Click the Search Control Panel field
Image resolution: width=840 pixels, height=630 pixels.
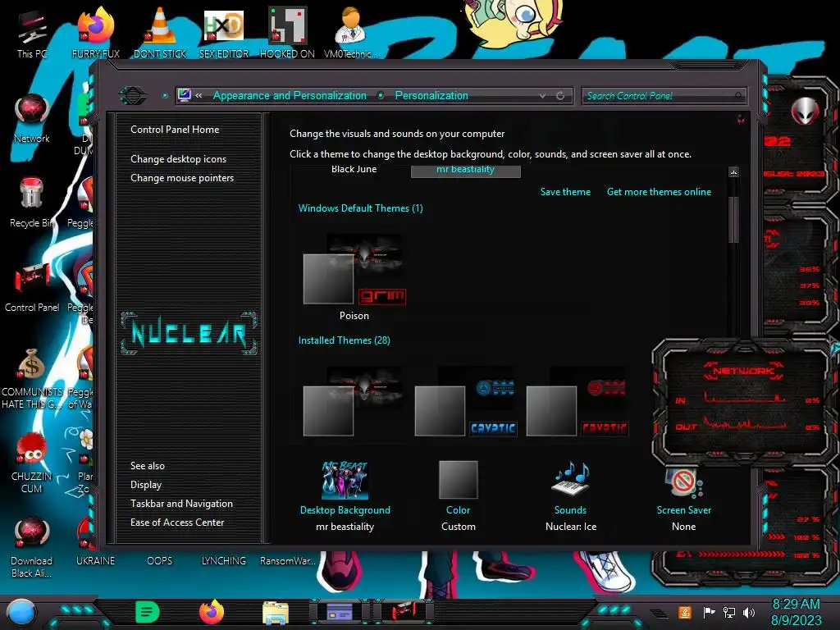663,96
